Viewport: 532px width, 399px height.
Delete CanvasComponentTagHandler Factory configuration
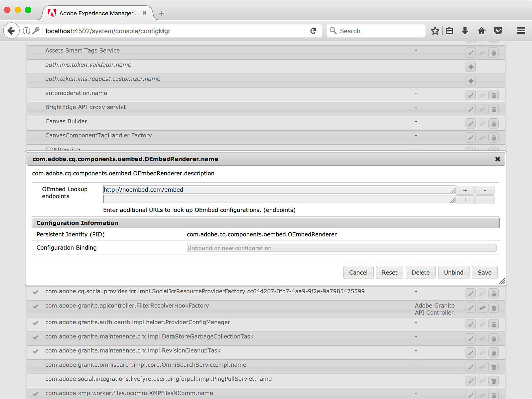click(494, 138)
